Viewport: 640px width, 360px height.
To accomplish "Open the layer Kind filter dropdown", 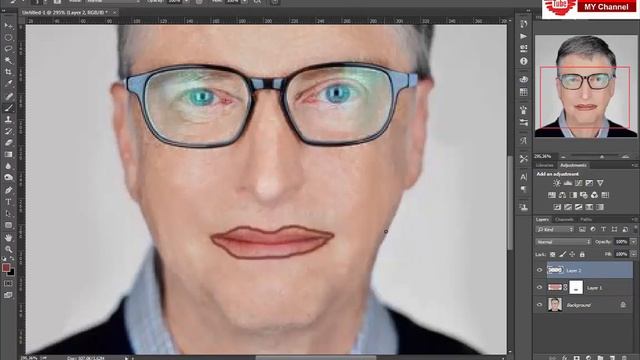I will [555, 230].
